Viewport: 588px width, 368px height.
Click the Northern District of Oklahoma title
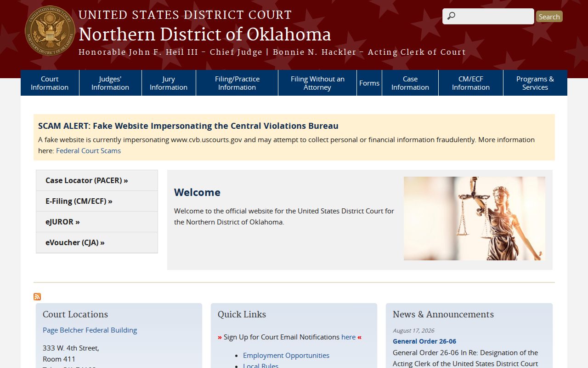coord(205,34)
